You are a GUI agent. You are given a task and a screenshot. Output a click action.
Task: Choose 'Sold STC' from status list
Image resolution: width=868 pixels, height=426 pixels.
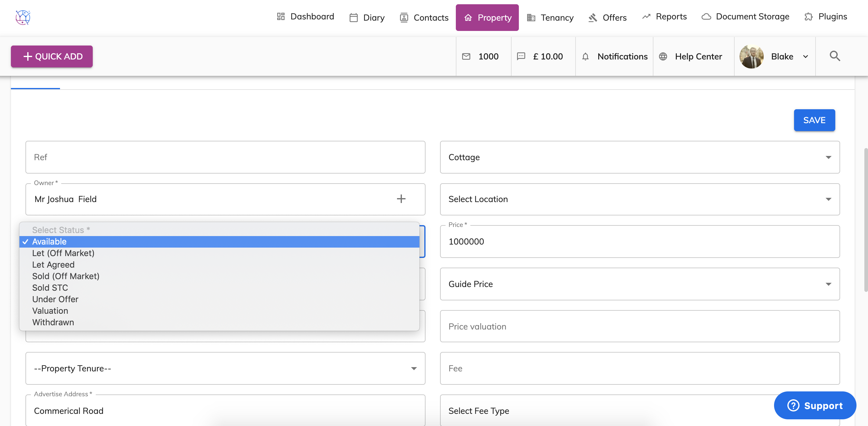point(50,287)
